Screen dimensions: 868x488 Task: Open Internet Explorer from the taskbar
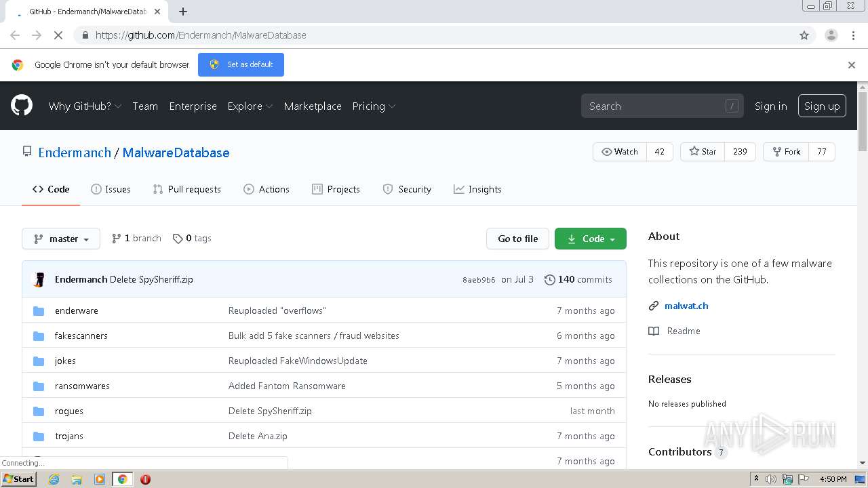pyautogui.click(x=54, y=479)
